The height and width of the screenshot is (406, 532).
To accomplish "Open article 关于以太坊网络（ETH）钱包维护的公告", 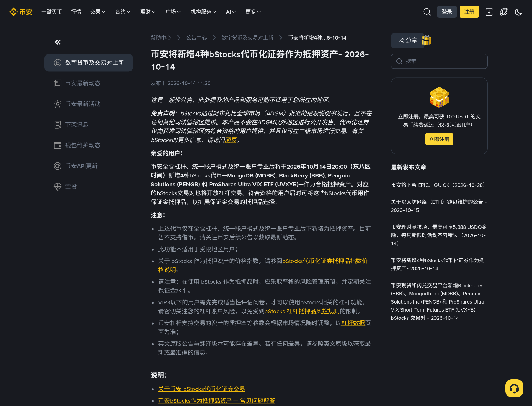I will pyautogui.click(x=439, y=206).
